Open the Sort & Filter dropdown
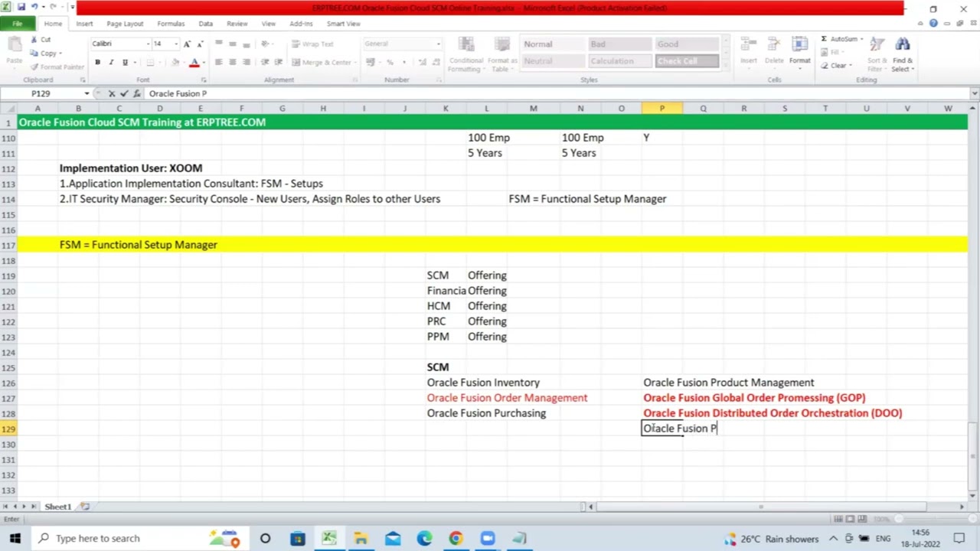Viewport: 980px width, 551px height. (x=876, y=54)
